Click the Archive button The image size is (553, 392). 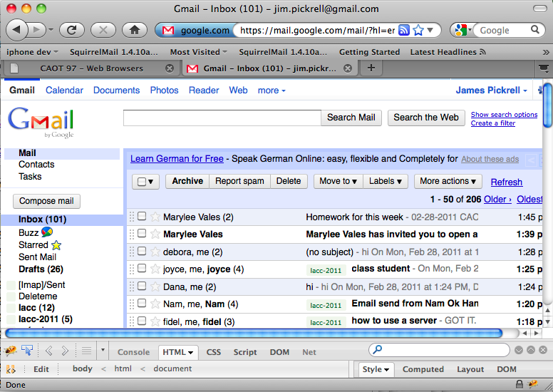click(187, 181)
